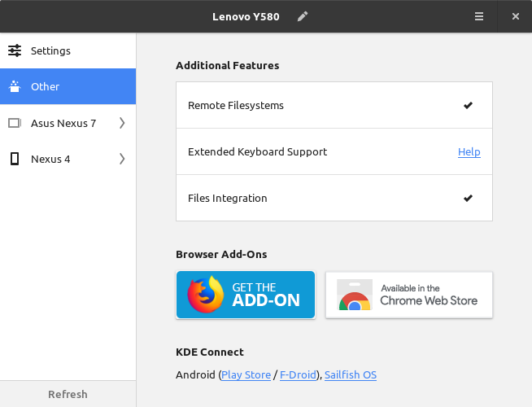Click the Other sidebar icon
The width and height of the screenshot is (532, 407).
tap(15, 86)
